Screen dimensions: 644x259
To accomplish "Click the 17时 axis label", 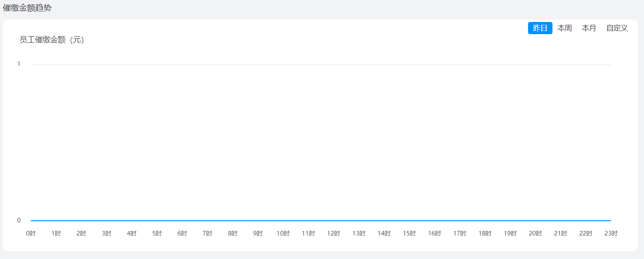I will tap(460, 233).
